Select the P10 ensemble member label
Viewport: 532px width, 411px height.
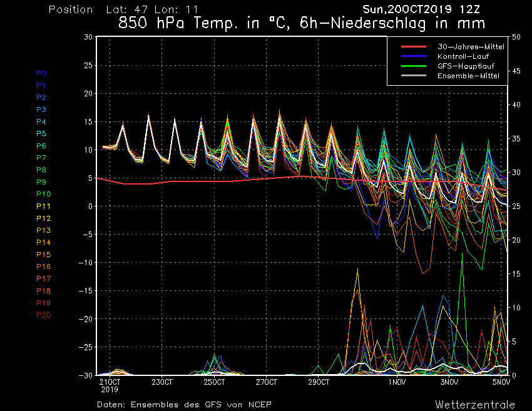(43, 194)
